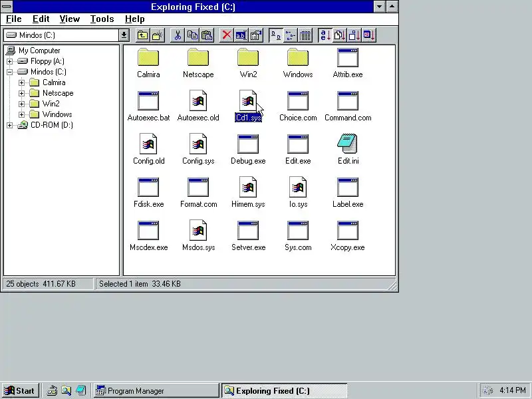Sort files by name
This screenshot has height=399, width=532.
tap(325, 35)
